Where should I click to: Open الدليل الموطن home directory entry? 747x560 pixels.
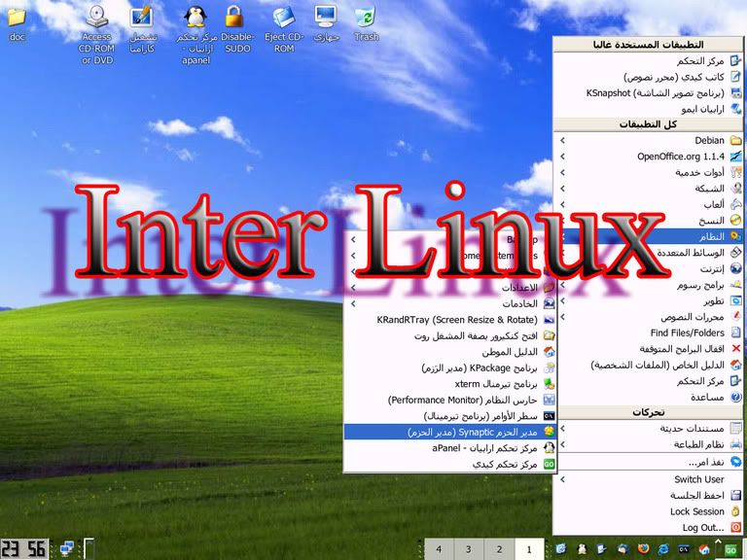pos(450,352)
